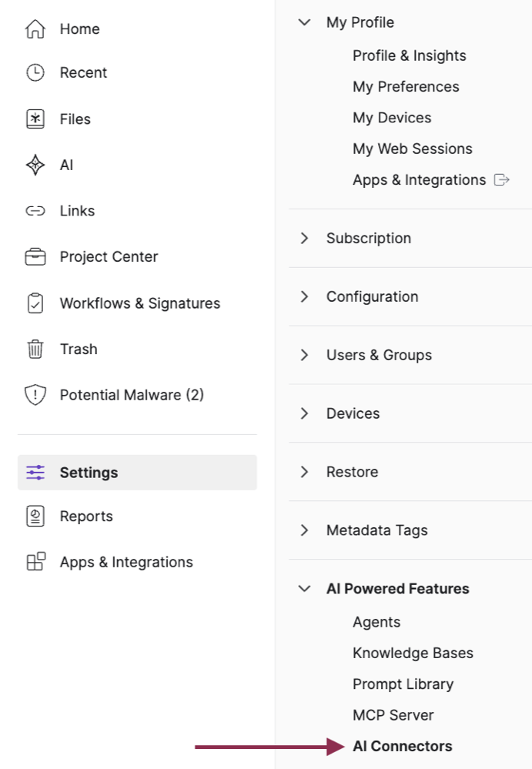Click the My Profile heading

point(360,22)
